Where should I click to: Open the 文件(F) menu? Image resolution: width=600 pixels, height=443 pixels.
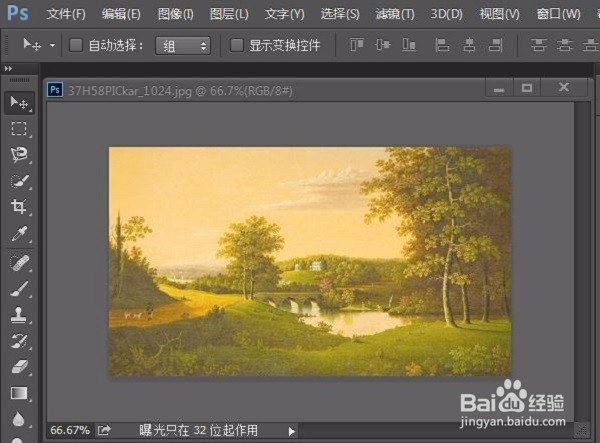(x=66, y=14)
